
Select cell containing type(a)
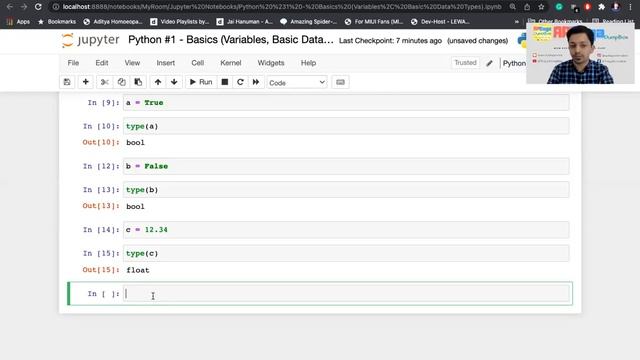tap(346, 126)
